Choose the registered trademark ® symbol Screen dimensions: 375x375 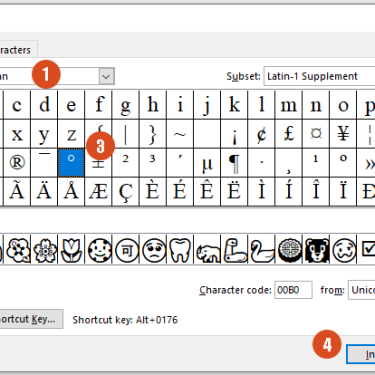coord(17,163)
